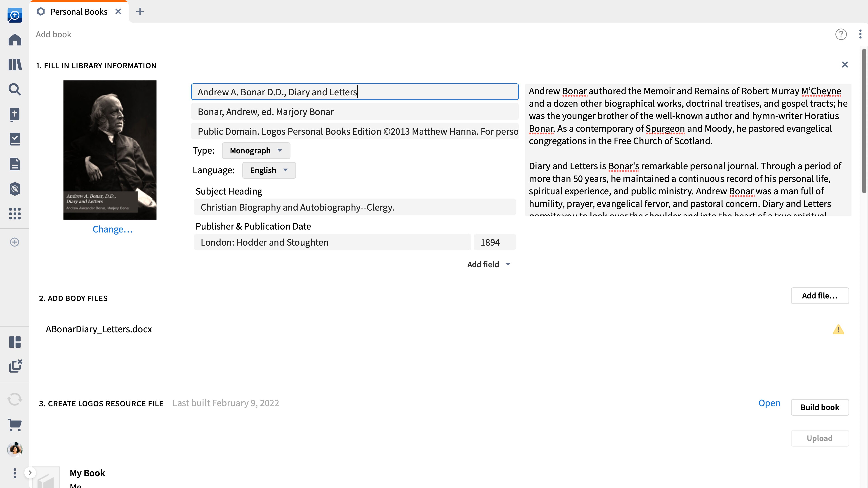Click the help question mark icon

(x=841, y=34)
